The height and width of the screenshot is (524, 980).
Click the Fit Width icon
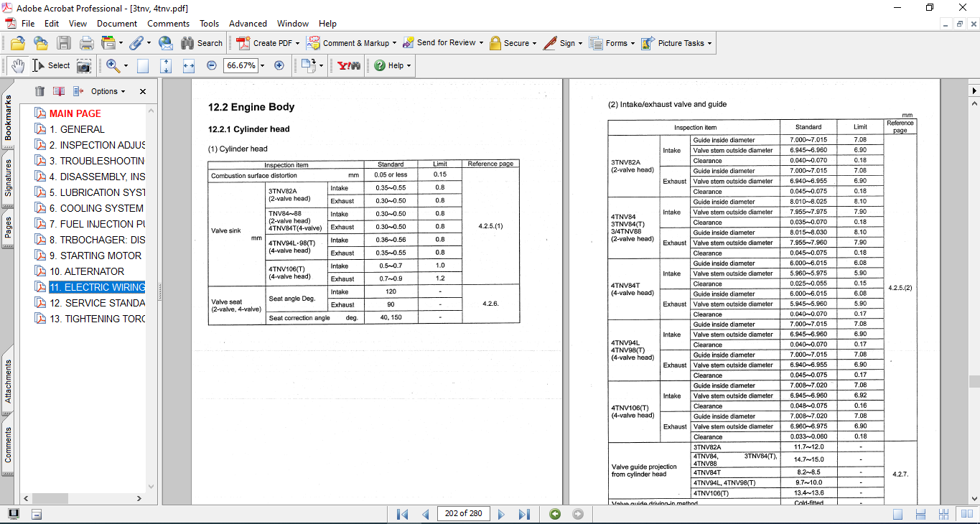point(189,65)
